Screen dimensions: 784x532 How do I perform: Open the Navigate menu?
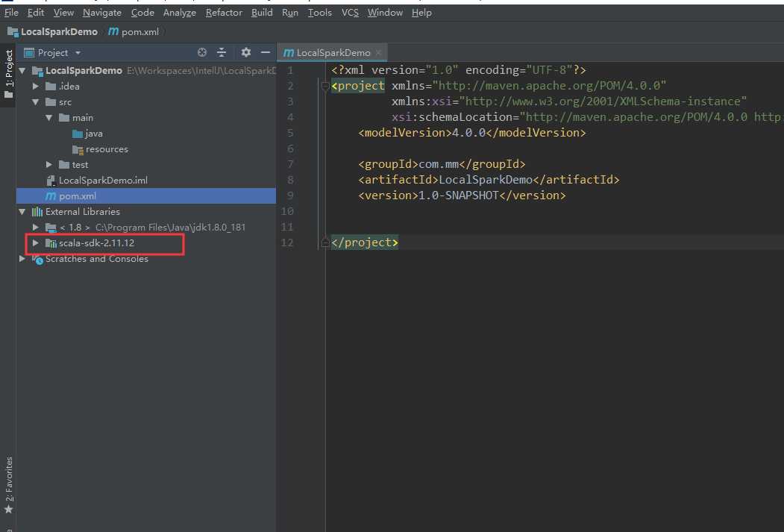coord(102,13)
